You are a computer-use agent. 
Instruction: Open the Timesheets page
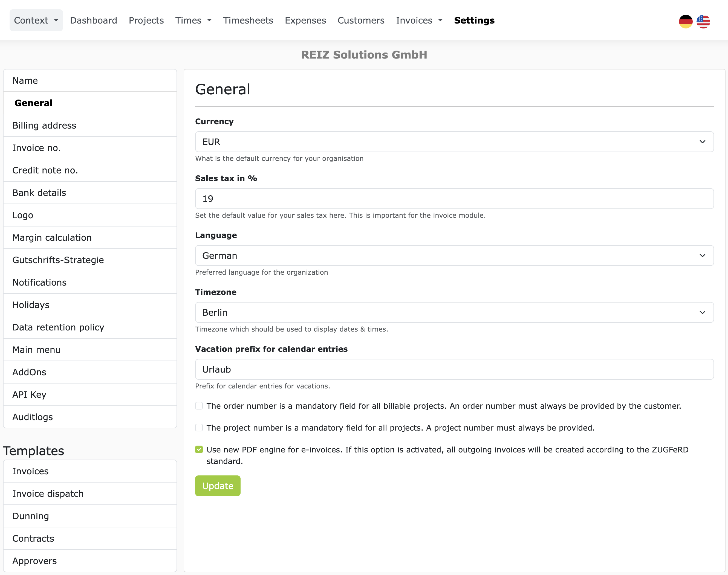pos(248,21)
